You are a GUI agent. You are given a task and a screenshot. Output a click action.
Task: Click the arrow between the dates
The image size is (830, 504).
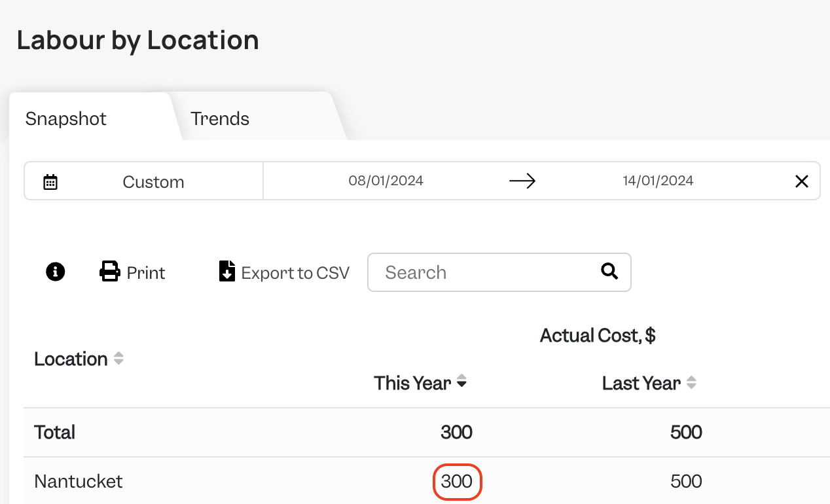tap(522, 181)
